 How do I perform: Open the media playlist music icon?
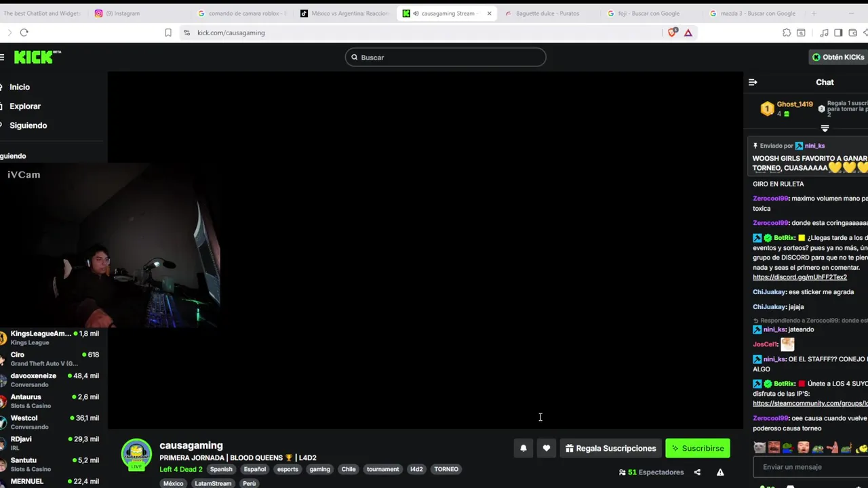point(824,33)
